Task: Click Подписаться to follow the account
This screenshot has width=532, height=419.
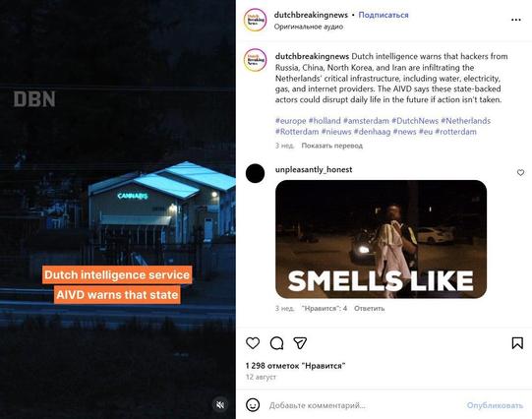Action: click(384, 15)
